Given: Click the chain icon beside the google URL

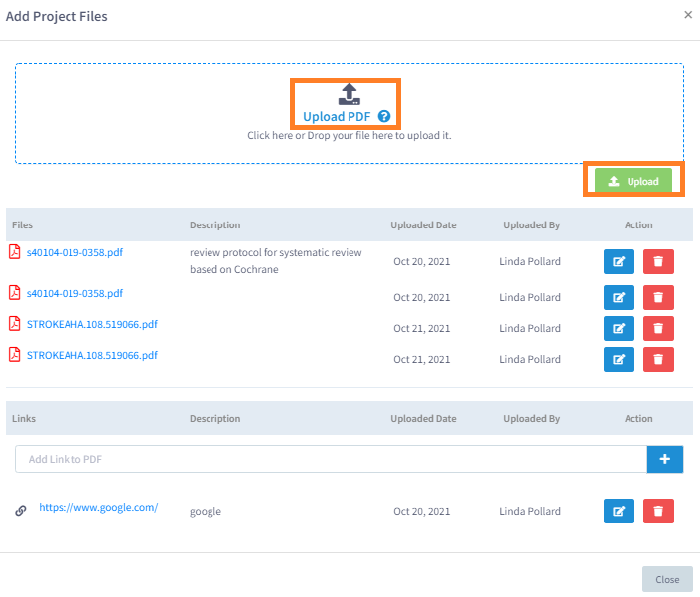Looking at the screenshot, I should tap(21, 511).
